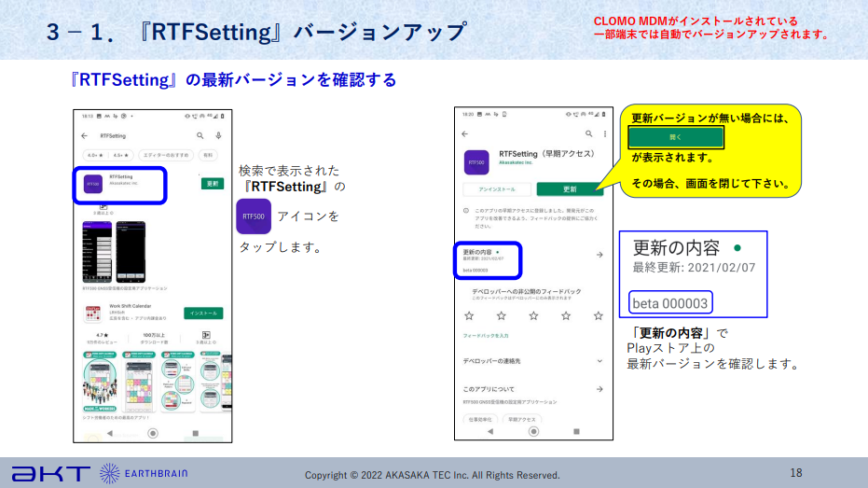Click the AKT logo in footer
The height and width of the screenshot is (488, 868).
(51, 474)
